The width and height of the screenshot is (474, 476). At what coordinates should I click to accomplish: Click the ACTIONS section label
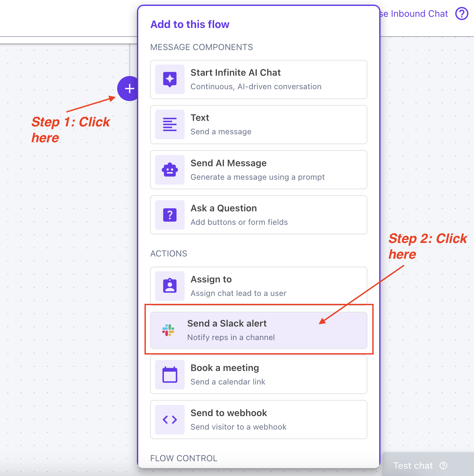[169, 253]
